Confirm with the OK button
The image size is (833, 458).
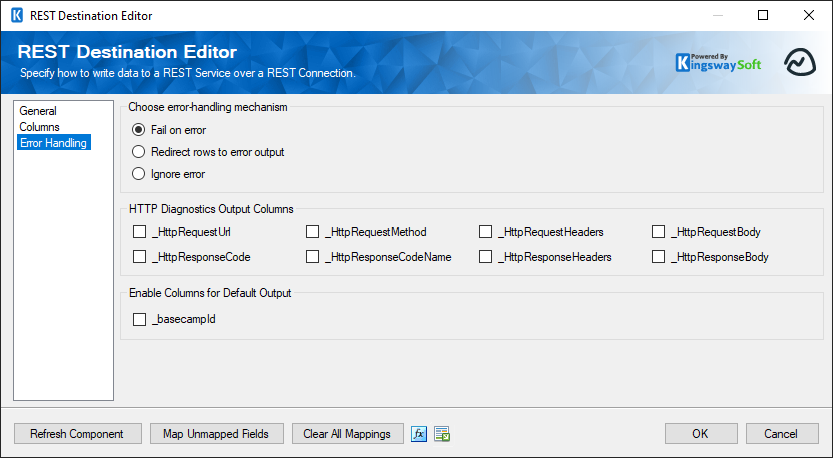click(701, 434)
